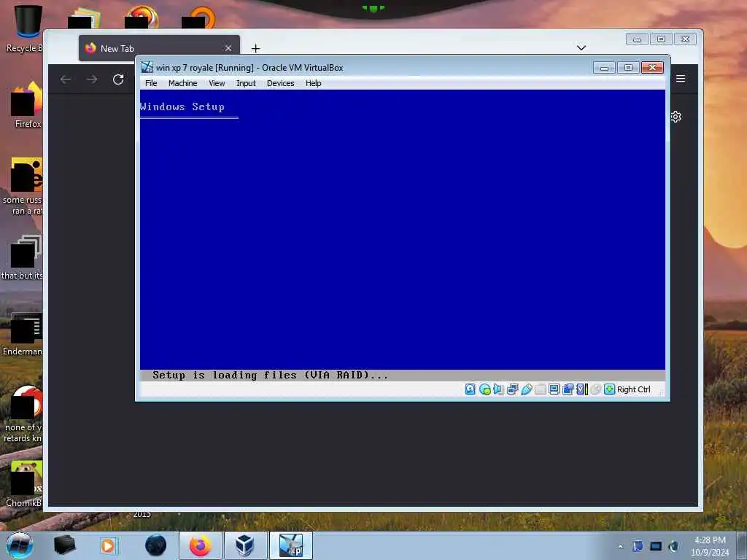Click the Windows Setup heading in VM
Image resolution: width=747 pixels, height=560 pixels.
pos(182,106)
